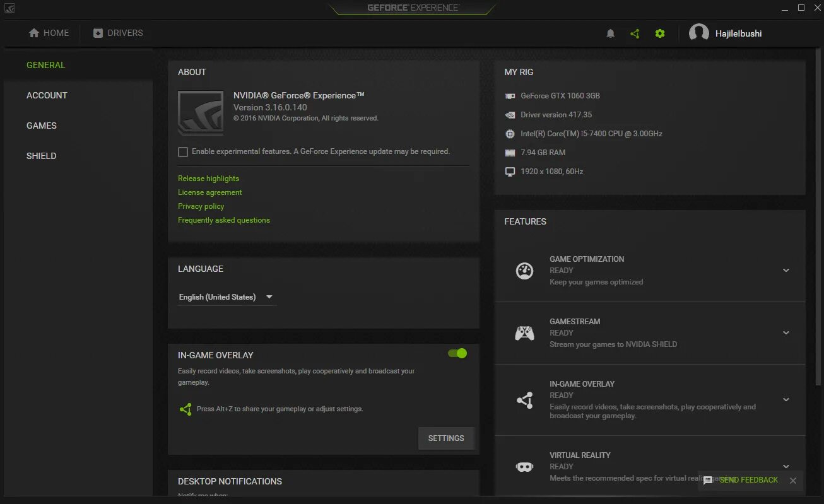Click the GPU card icon beside GeForce GTX 1060

pyautogui.click(x=510, y=96)
